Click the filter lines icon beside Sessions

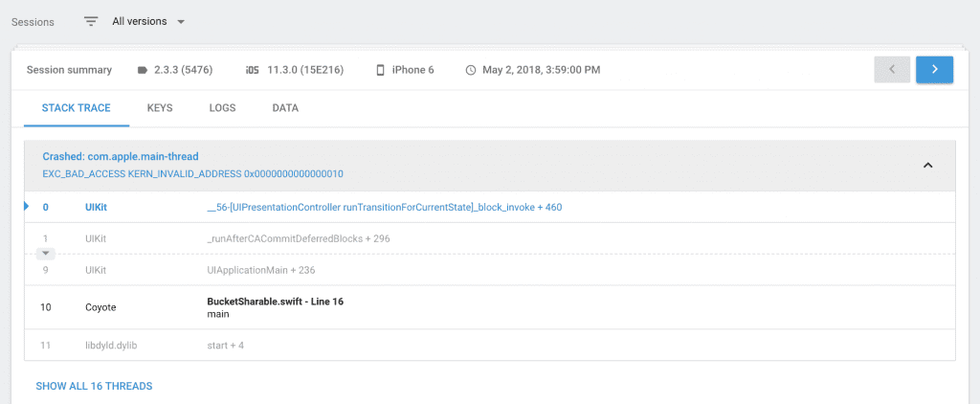(x=91, y=21)
